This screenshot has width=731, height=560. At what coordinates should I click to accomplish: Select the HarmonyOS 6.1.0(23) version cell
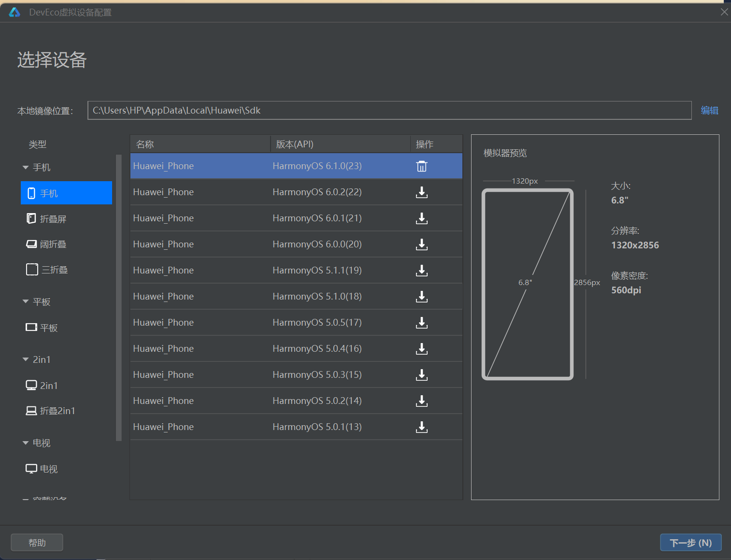(x=317, y=166)
